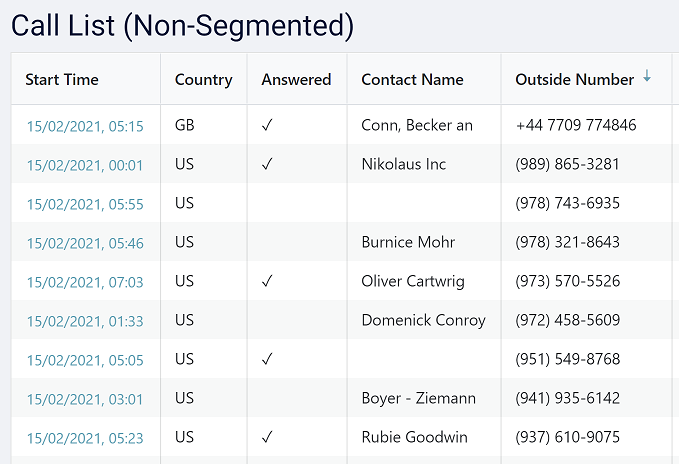Click the Contact Name column header
This screenshot has width=679, height=464.
coord(412,80)
